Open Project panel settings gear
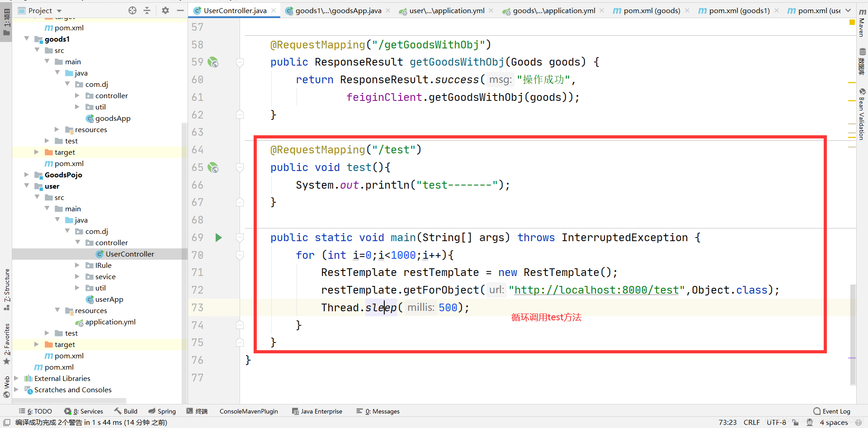Image resolution: width=868 pixels, height=428 pixels. click(165, 10)
